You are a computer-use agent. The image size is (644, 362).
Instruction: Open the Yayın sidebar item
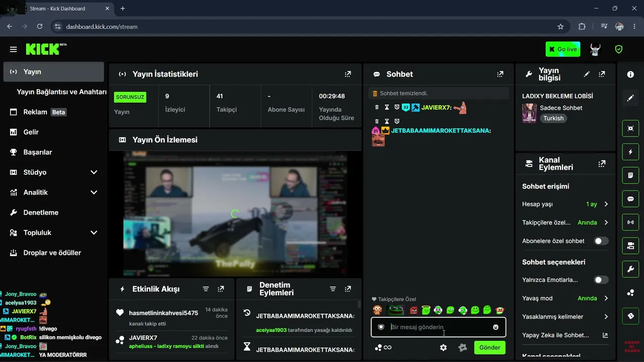click(x=53, y=72)
